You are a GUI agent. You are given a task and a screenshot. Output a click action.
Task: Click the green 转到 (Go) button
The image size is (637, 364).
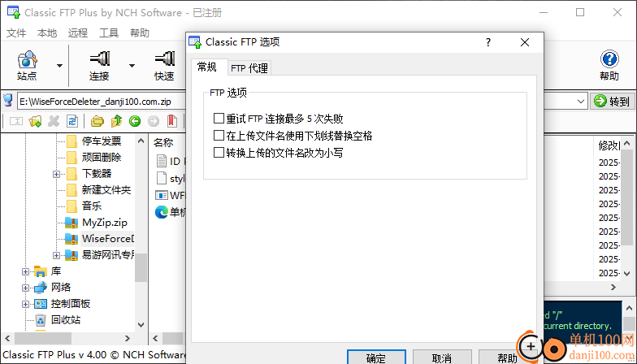click(613, 101)
